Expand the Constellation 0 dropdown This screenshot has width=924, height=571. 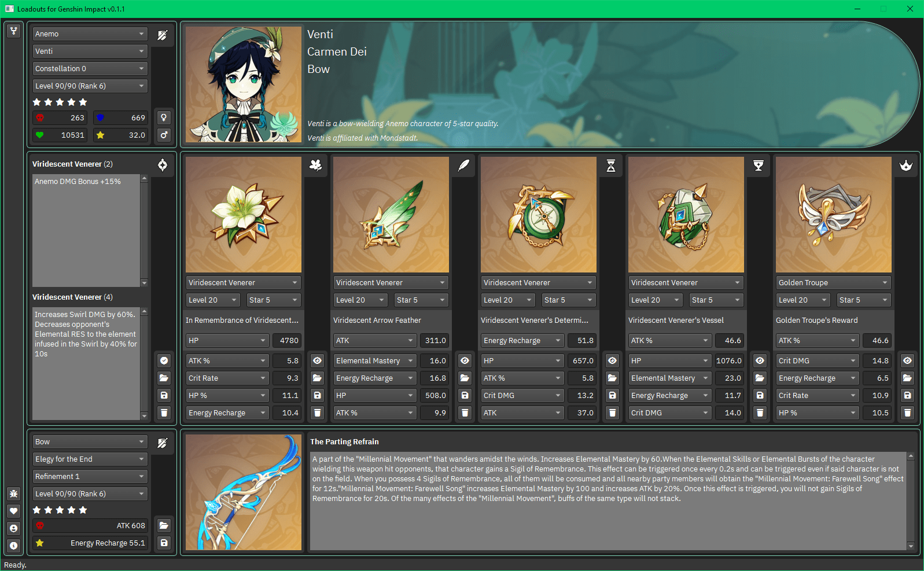90,68
